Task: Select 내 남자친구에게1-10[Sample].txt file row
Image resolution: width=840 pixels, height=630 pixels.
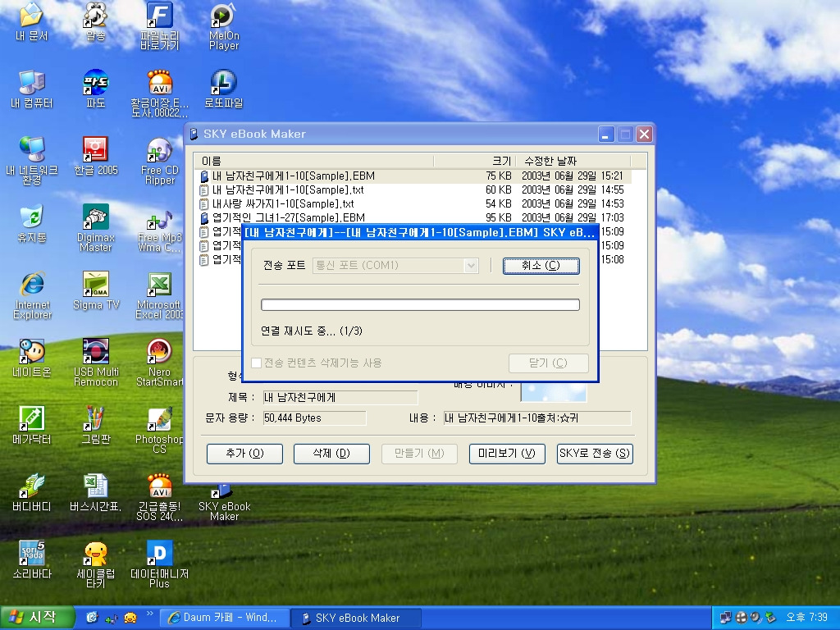Action: pos(414,190)
